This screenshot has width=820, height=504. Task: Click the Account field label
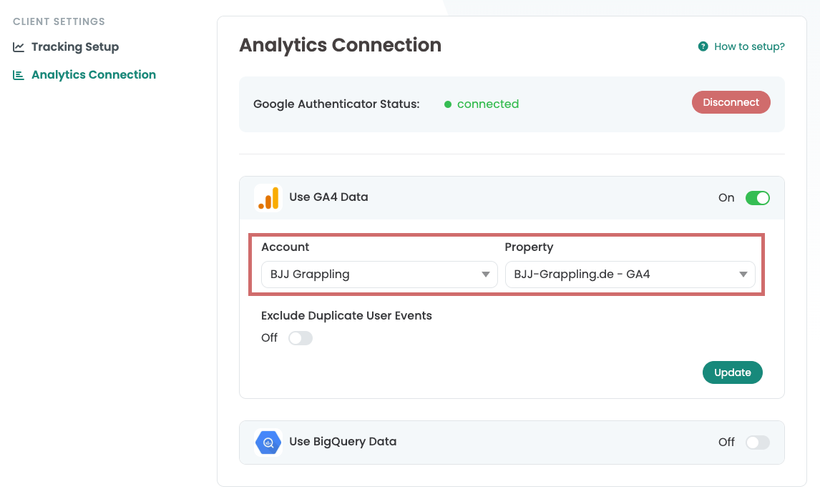click(285, 247)
